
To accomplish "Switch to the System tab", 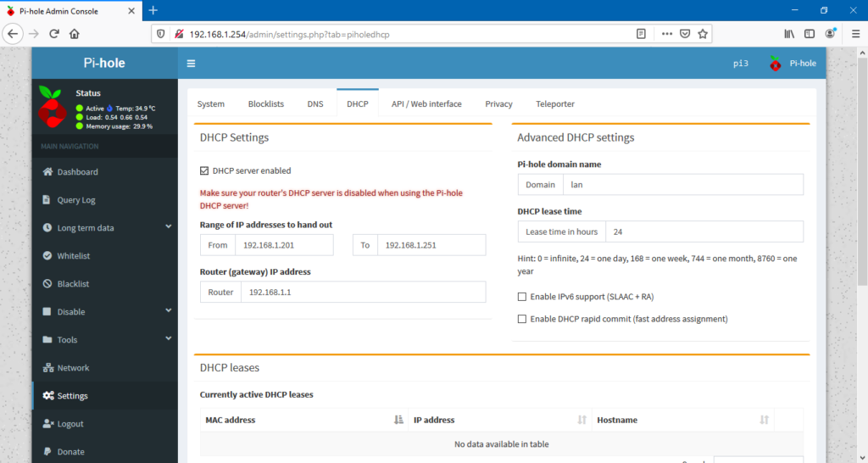I will (211, 103).
